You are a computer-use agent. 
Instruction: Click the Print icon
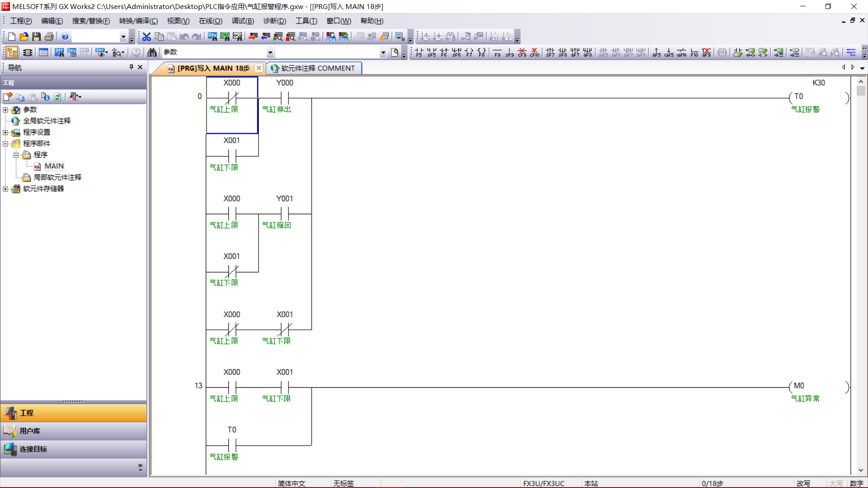(x=49, y=37)
